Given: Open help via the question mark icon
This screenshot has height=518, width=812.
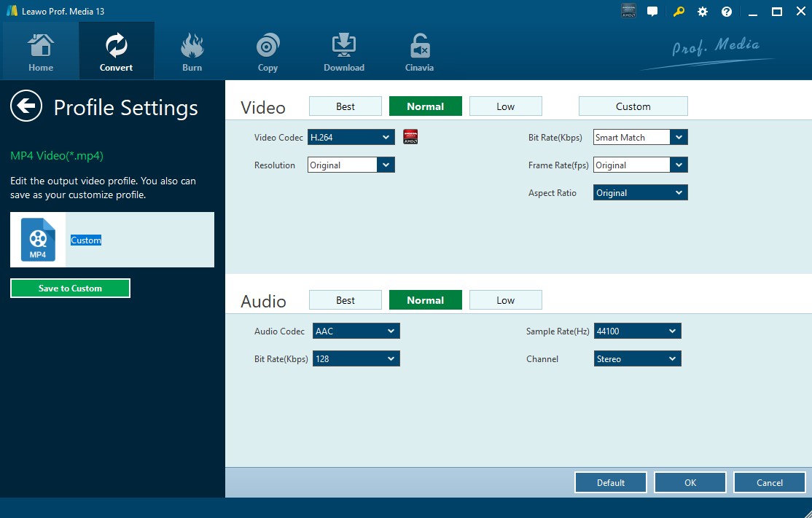Looking at the screenshot, I should click(727, 12).
